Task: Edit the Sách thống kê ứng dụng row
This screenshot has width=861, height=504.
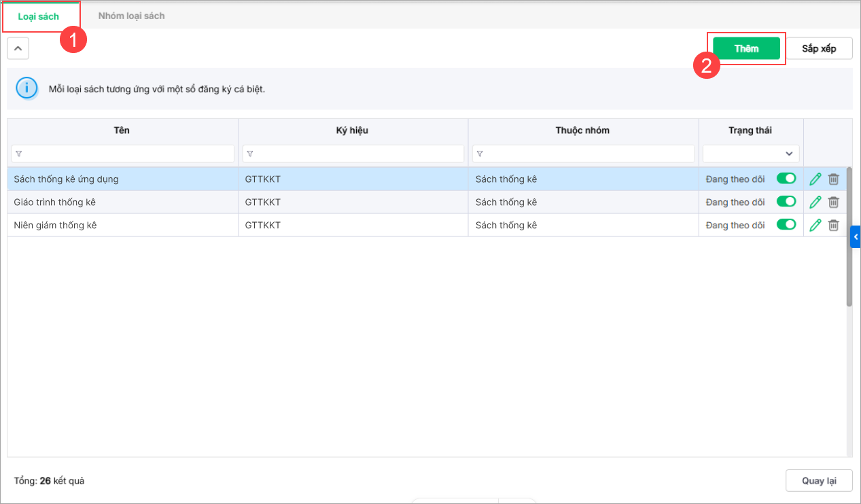Action: pos(815,179)
